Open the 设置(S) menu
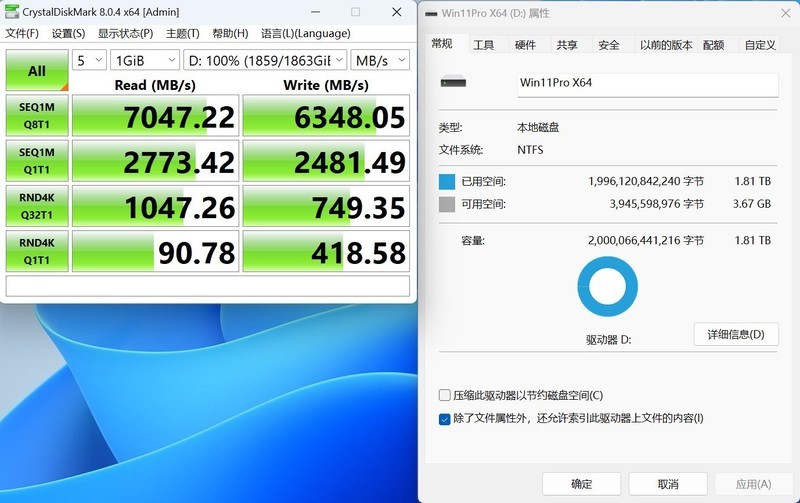The height and width of the screenshot is (503, 800). tap(68, 34)
